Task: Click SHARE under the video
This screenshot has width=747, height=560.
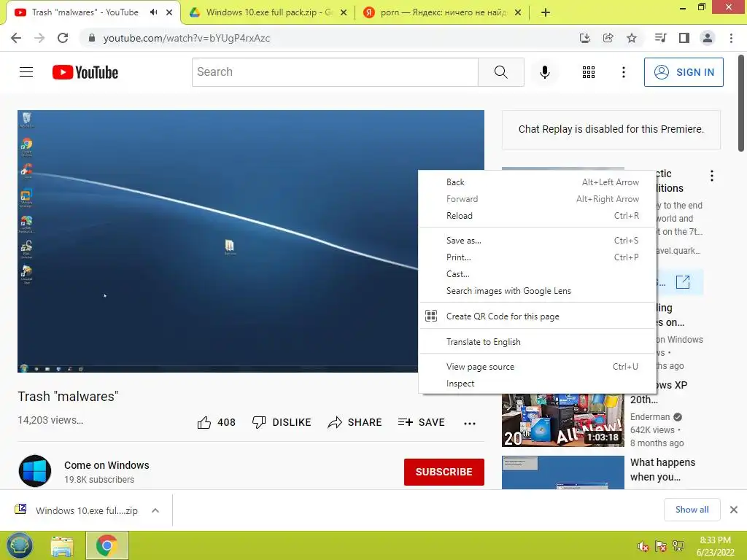Action: point(355,422)
